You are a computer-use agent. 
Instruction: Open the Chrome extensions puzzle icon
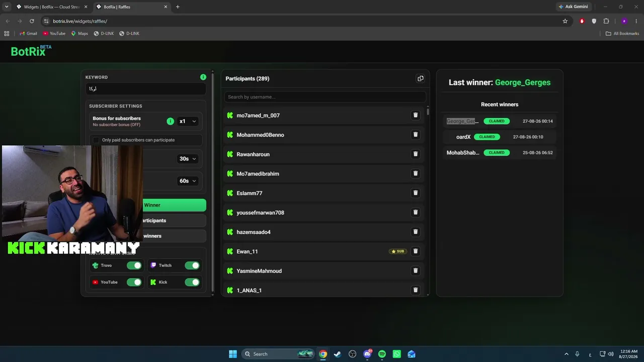click(x=606, y=21)
